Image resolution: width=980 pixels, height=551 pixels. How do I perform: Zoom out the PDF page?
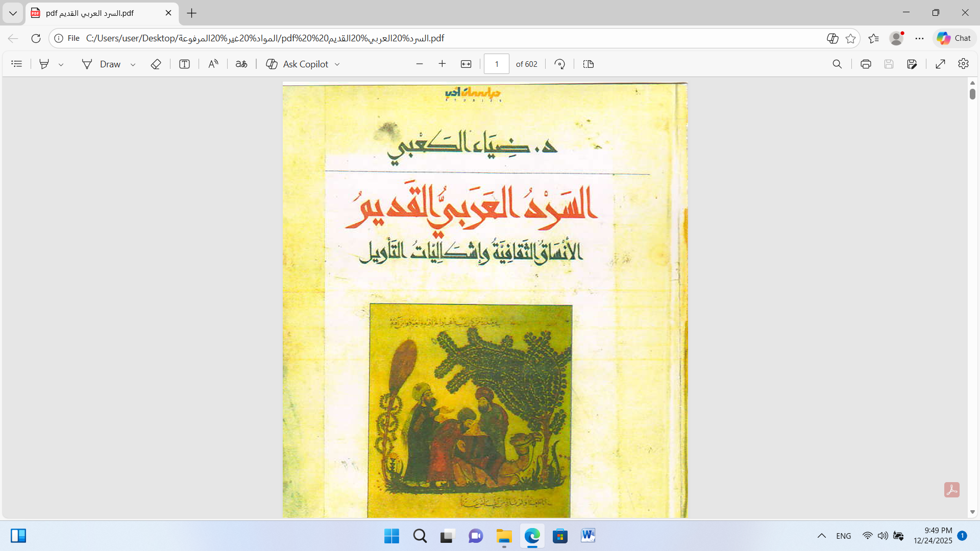(x=420, y=64)
